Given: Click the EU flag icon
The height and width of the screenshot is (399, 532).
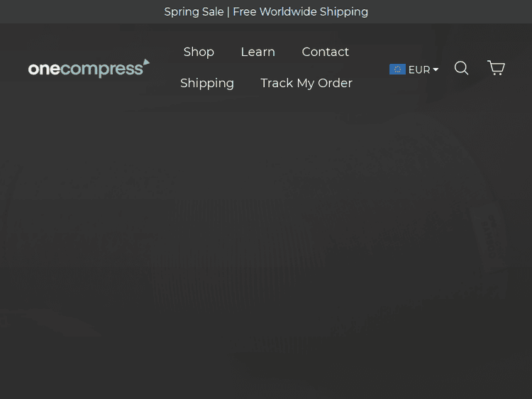Looking at the screenshot, I should (x=397, y=69).
